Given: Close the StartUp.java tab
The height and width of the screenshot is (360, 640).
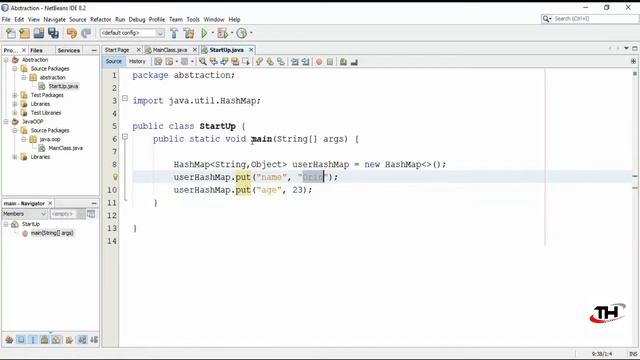Looking at the screenshot, I should tap(251, 50).
